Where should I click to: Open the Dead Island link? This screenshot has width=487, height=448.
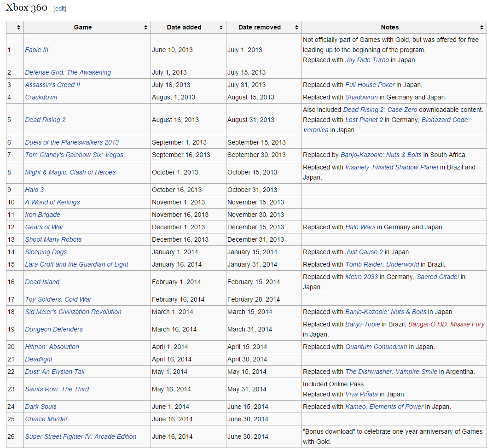tap(42, 282)
